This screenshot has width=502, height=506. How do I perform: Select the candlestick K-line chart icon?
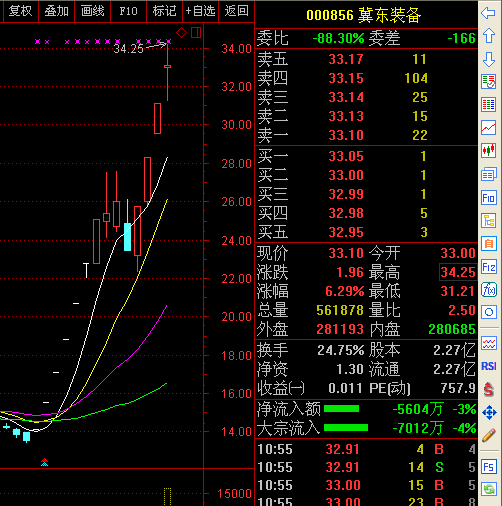[x=488, y=151]
